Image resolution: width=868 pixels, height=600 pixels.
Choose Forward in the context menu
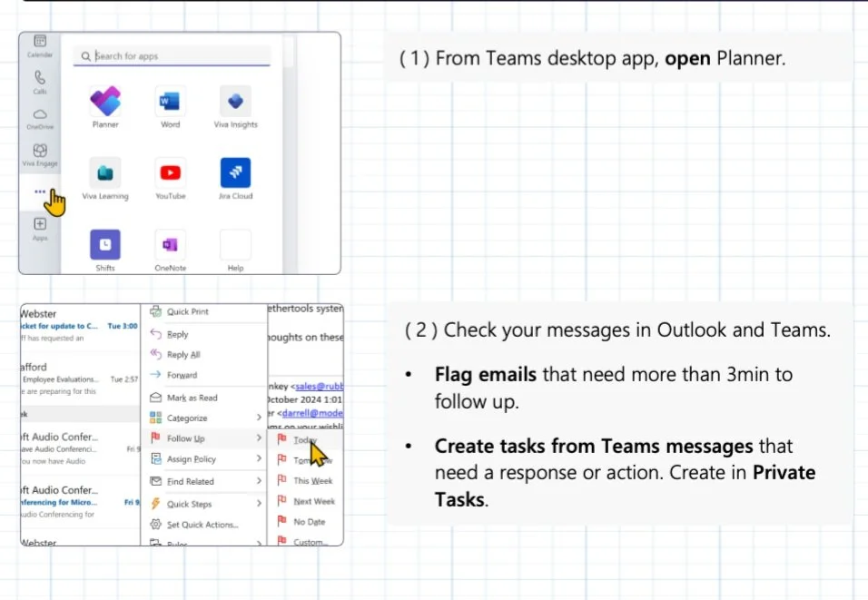pos(203,375)
